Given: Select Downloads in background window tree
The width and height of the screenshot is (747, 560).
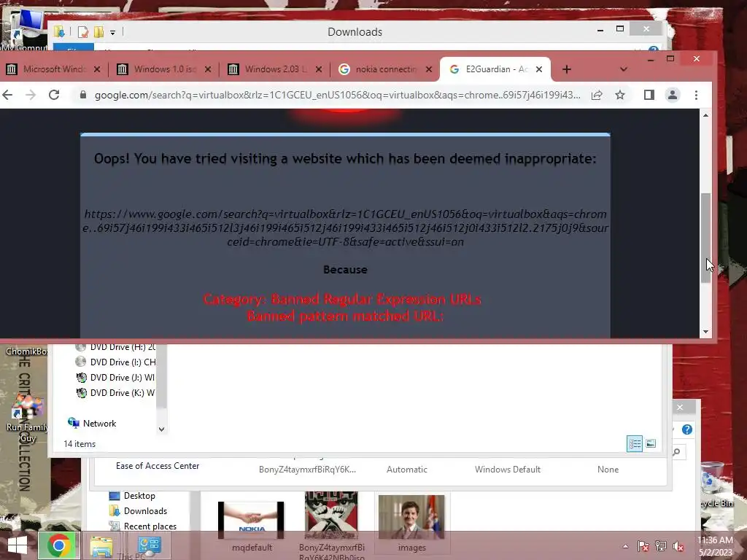Looking at the screenshot, I should coord(138,511).
